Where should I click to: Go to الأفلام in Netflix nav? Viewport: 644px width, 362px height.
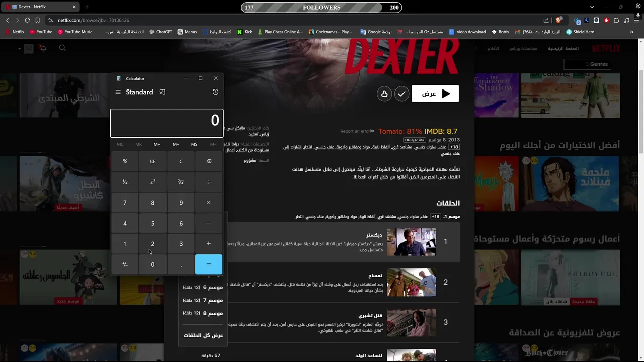pyautogui.click(x=493, y=49)
